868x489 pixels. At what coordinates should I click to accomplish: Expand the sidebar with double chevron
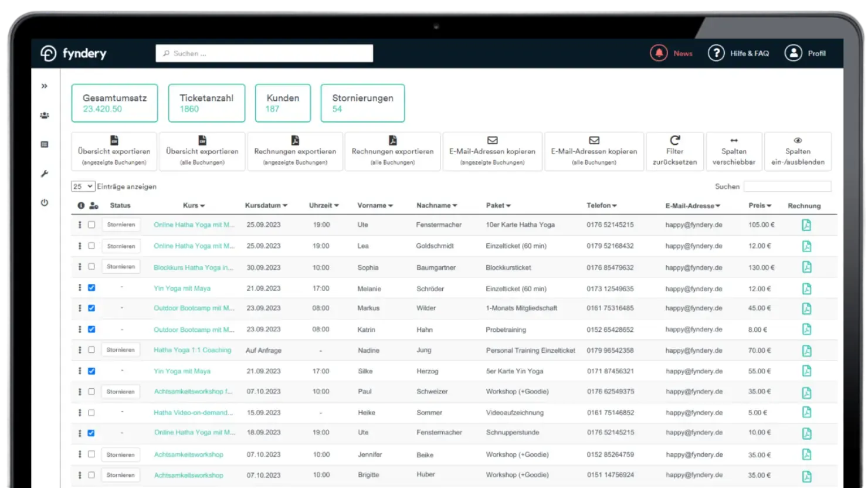coord(45,86)
